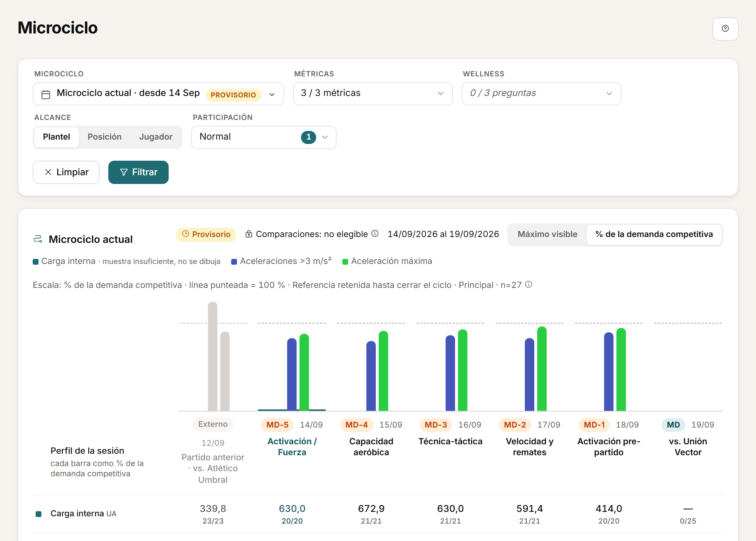Click the funnel icon on Filtrar button
This screenshot has height=541, width=756.
point(124,172)
